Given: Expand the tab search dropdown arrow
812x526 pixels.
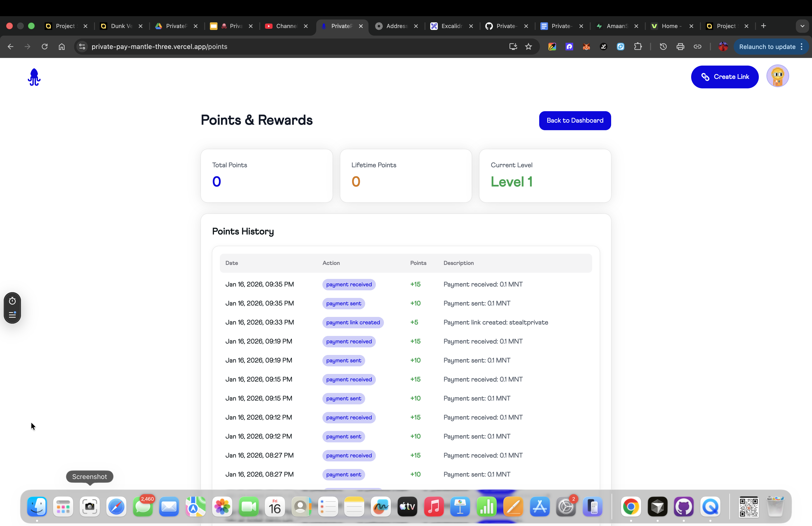Looking at the screenshot, I should pos(802,26).
